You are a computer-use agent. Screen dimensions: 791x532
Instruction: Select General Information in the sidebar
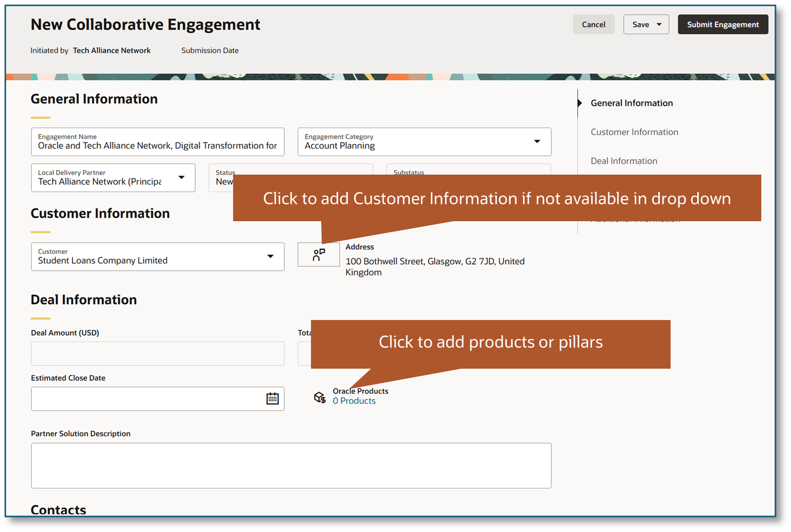(632, 102)
